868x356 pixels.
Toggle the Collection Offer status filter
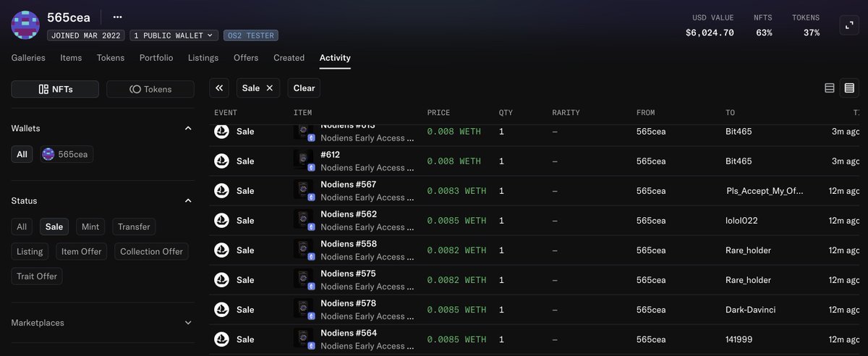coord(151,251)
